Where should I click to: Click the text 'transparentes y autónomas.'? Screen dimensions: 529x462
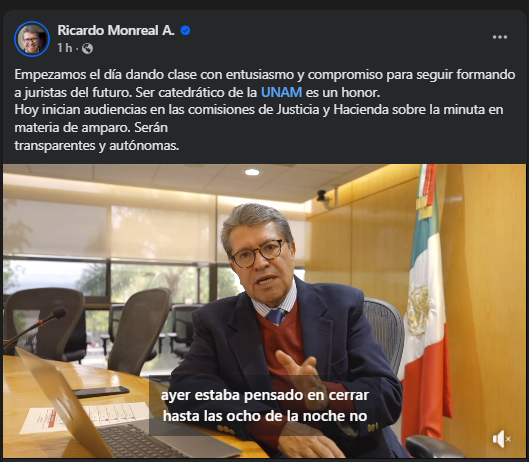click(96, 146)
